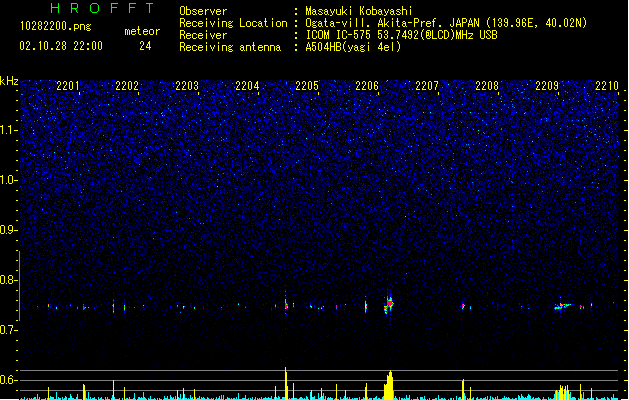Click the 2202 time marker

(x=127, y=85)
